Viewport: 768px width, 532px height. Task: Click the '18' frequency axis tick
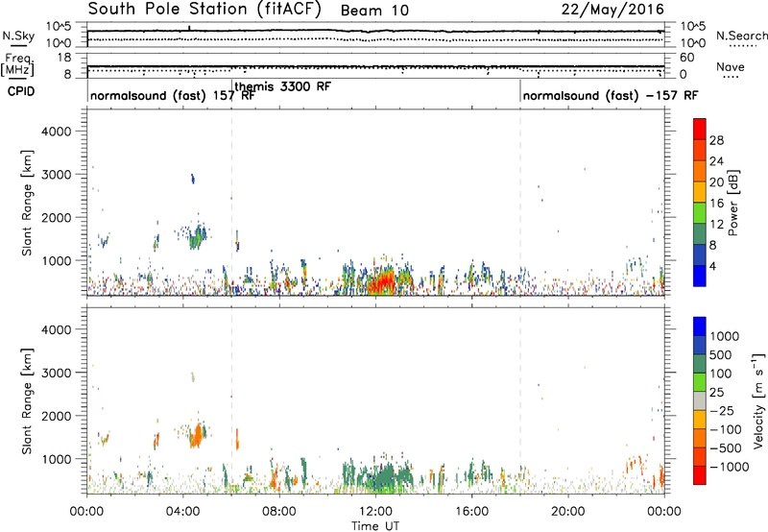64,58
